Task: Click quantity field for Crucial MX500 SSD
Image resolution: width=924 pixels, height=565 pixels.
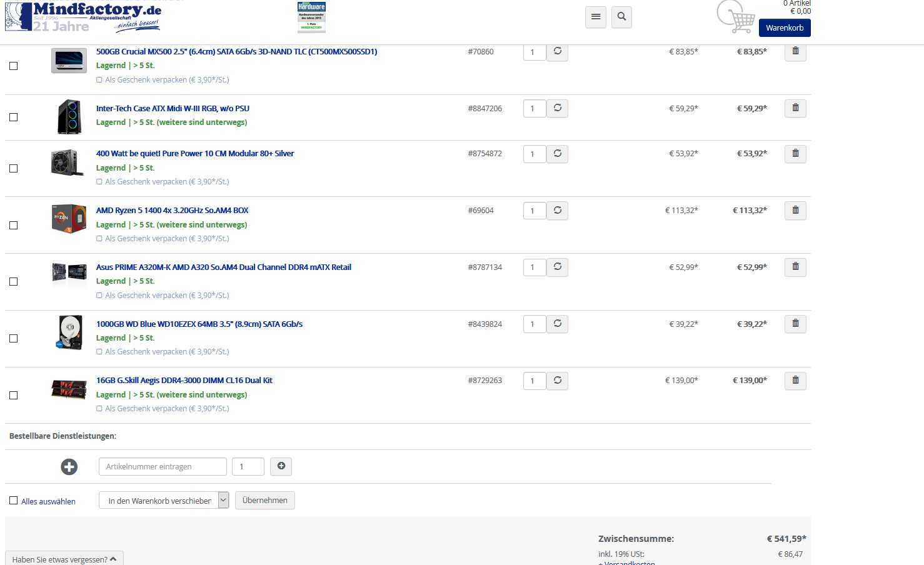Action: pos(535,52)
